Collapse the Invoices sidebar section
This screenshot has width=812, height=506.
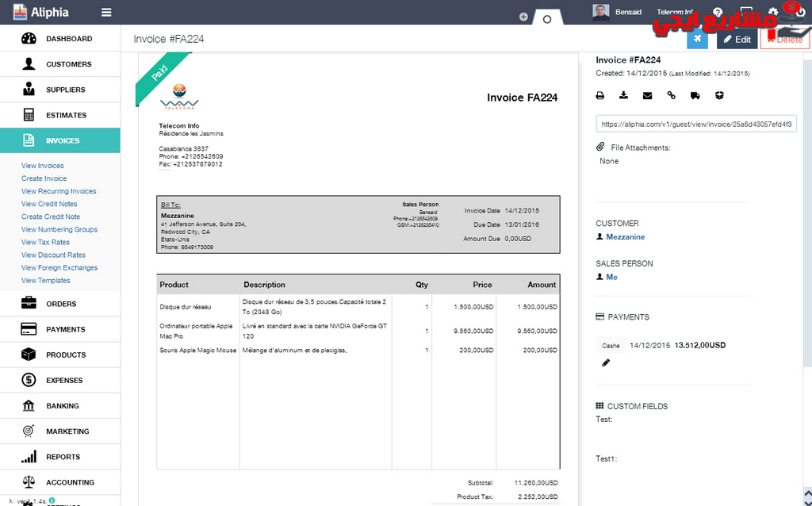tap(60, 140)
